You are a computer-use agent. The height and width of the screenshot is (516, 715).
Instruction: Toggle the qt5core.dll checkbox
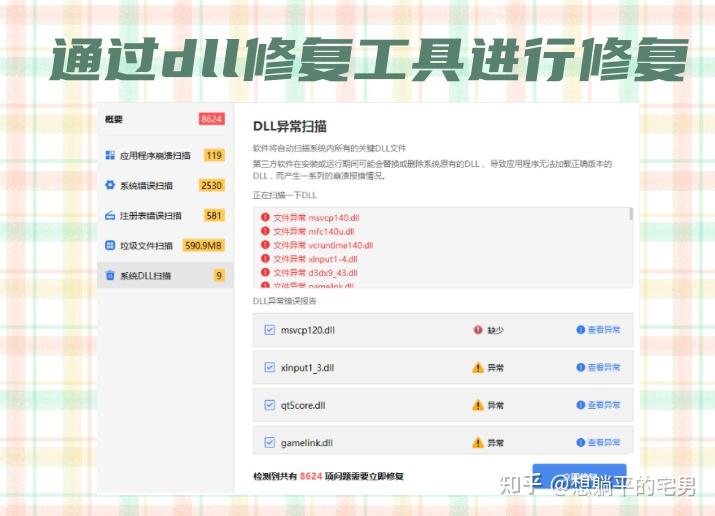(x=269, y=405)
